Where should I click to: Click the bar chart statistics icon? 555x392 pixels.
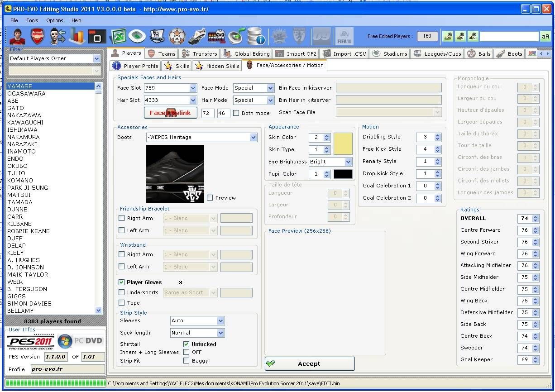pos(77,36)
